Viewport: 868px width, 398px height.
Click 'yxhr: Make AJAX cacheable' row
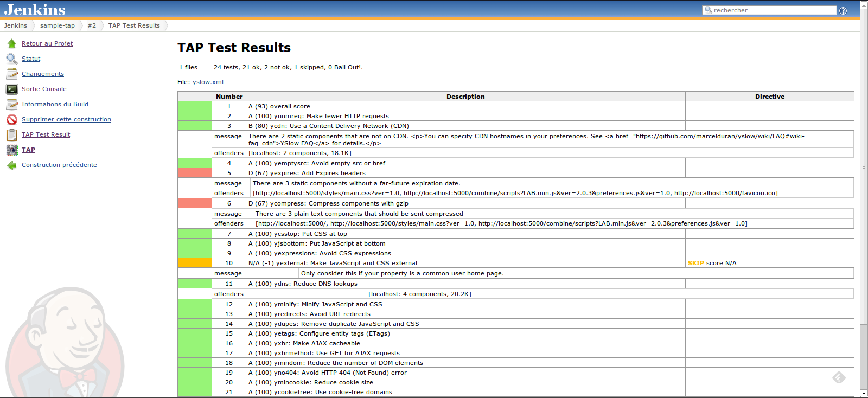pyautogui.click(x=516, y=343)
